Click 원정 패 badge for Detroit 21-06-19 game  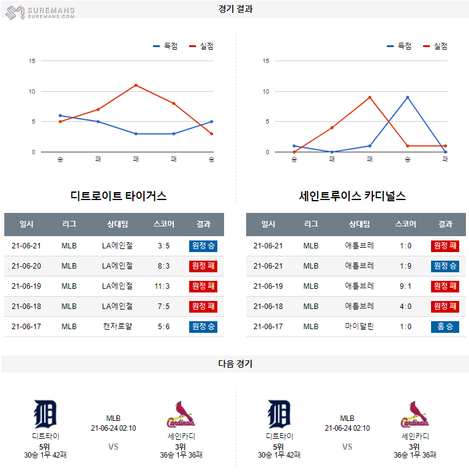point(203,286)
